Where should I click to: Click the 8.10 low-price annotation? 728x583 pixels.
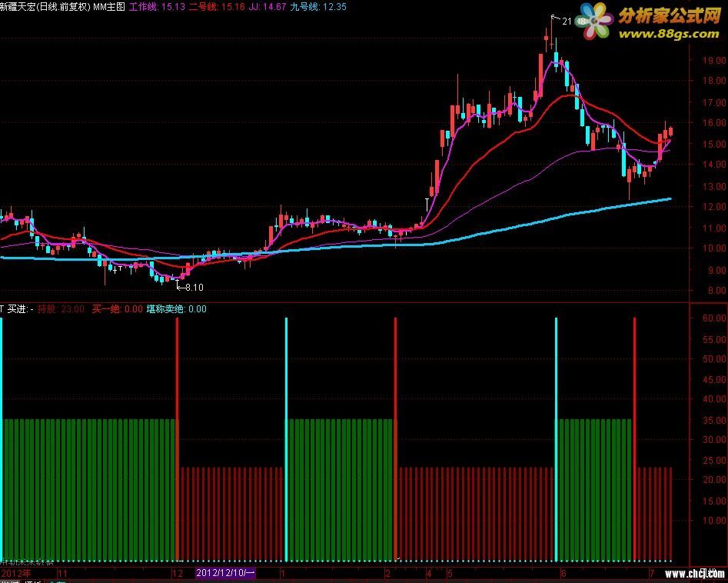(x=194, y=288)
